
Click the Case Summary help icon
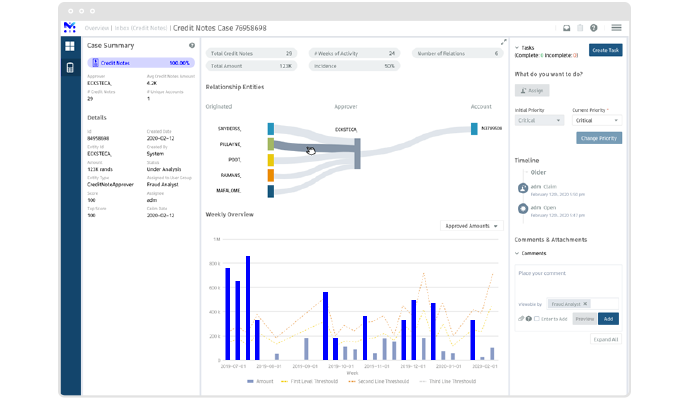(192, 45)
